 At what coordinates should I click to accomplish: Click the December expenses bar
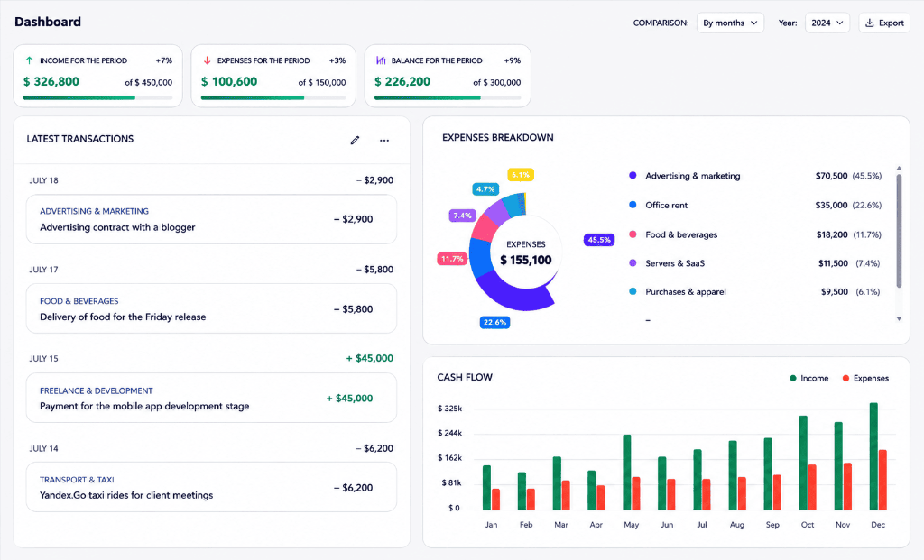pyautogui.click(x=882, y=480)
